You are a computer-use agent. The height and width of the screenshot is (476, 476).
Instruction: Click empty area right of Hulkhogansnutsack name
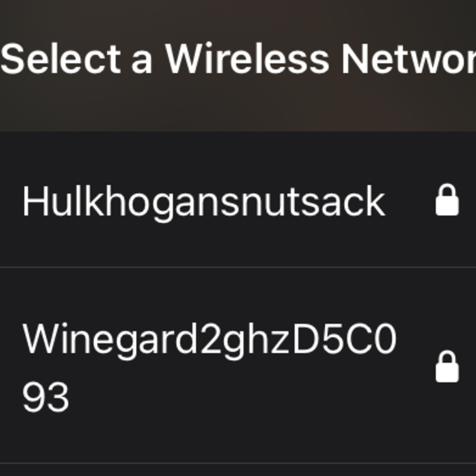click(410, 200)
